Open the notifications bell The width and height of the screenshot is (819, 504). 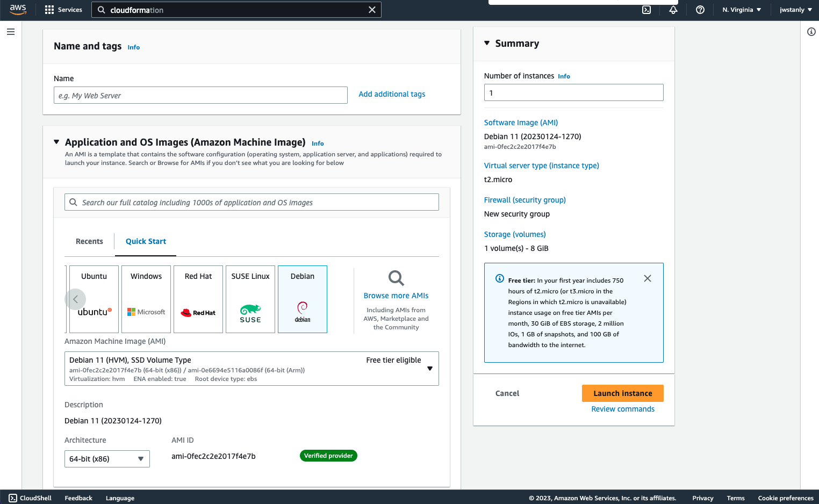pos(673,10)
